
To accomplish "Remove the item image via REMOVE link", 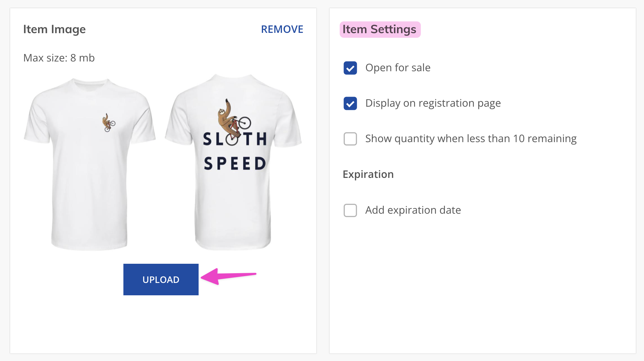I will (282, 29).
